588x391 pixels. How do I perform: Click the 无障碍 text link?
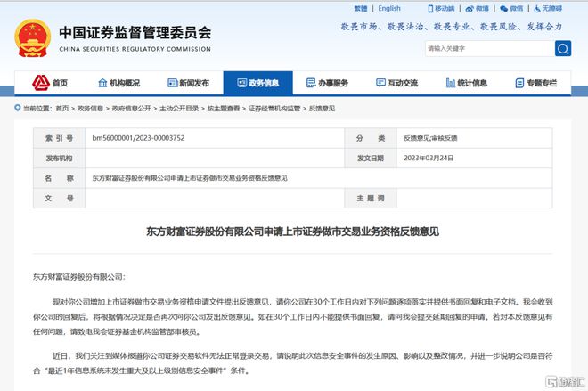tap(552, 9)
